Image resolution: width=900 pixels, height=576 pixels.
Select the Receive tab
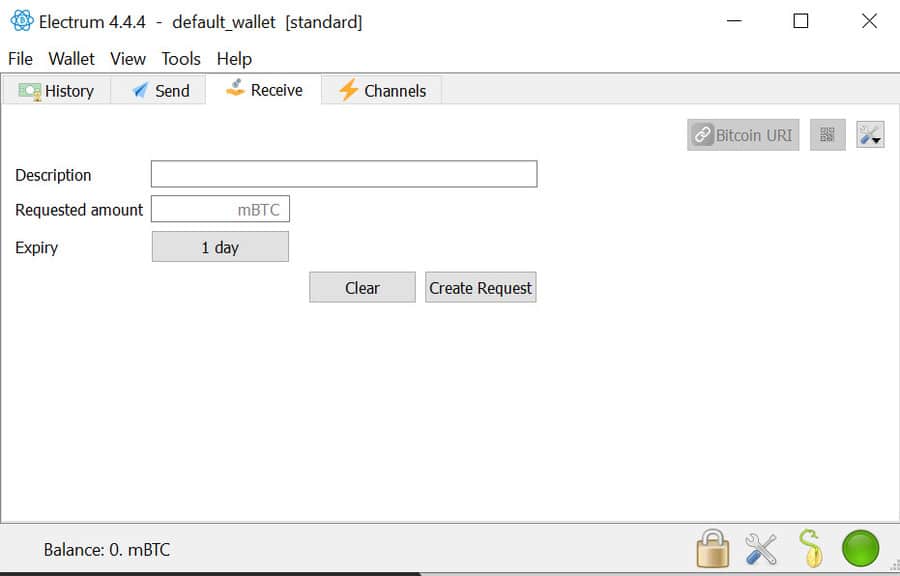(264, 89)
